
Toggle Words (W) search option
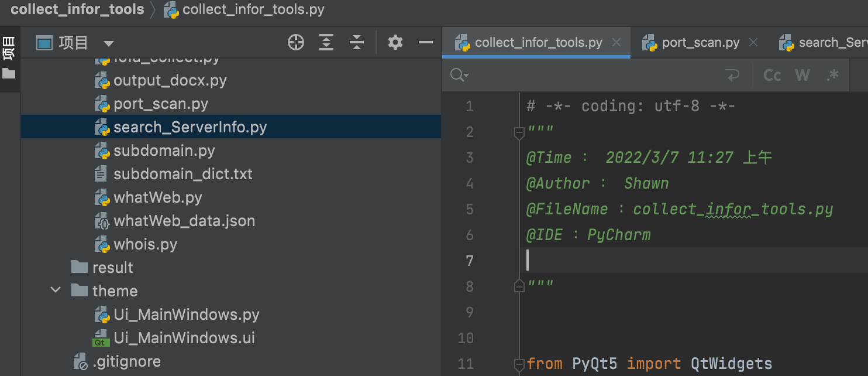[802, 75]
